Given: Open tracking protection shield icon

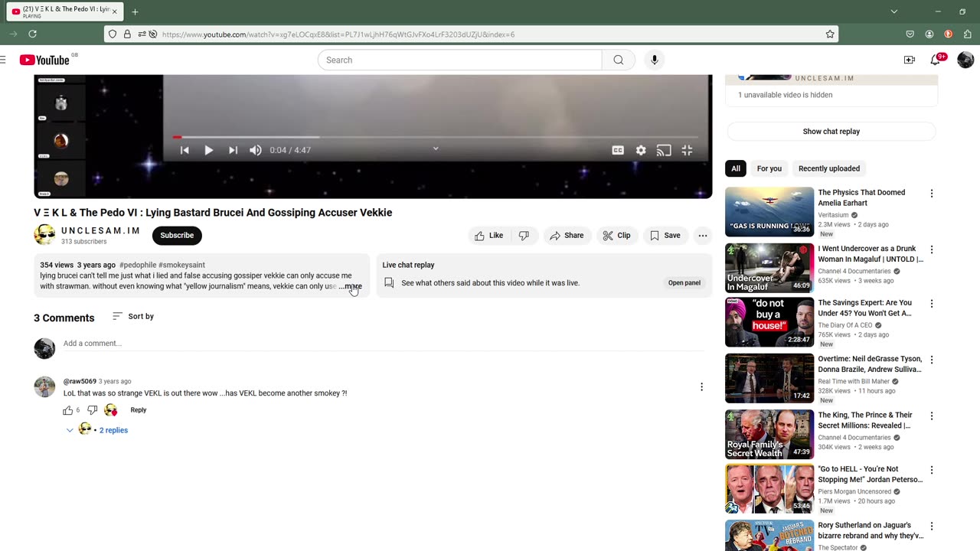Looking at the screenshot, I should [113, 34].
